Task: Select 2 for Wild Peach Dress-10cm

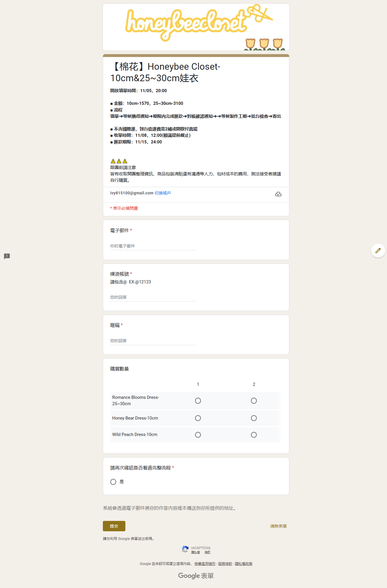Action: tap(254, 435)
